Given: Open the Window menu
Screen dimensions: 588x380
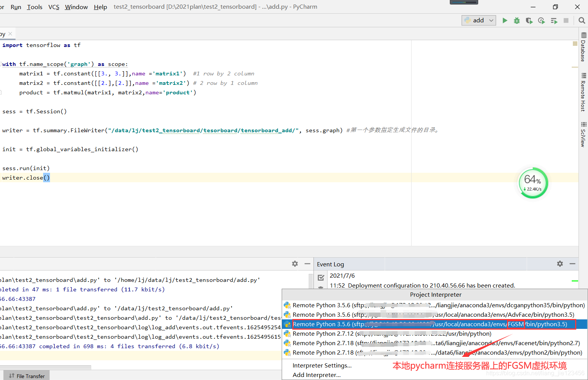Looking at the screenshot, I should tap(76, 7).
